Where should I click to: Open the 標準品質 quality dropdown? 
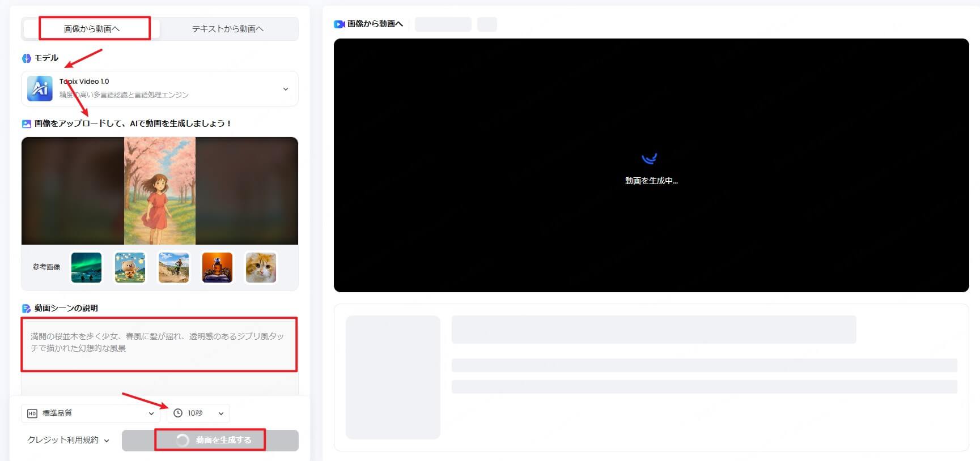(x=91, y=413)
